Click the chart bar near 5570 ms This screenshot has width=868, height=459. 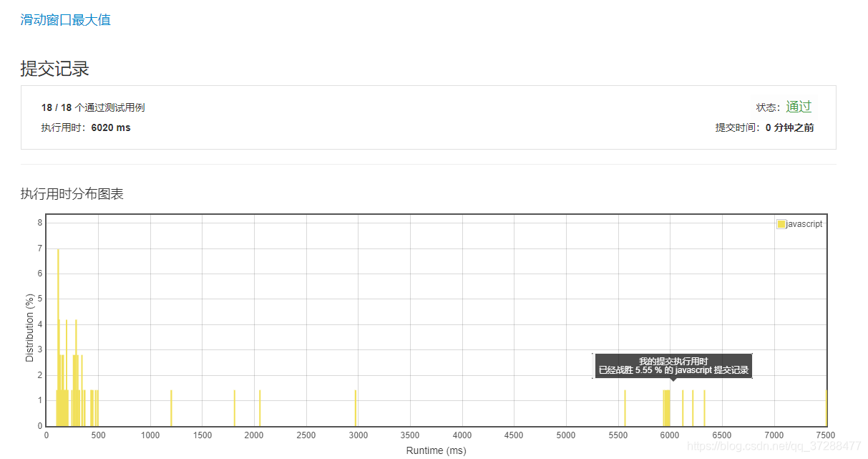(625, 408)
